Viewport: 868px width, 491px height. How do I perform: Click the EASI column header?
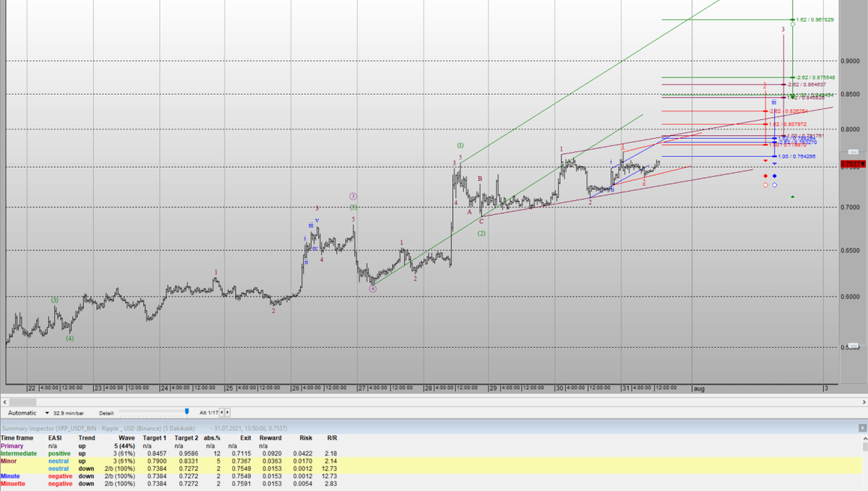click(x=55, y=438)
